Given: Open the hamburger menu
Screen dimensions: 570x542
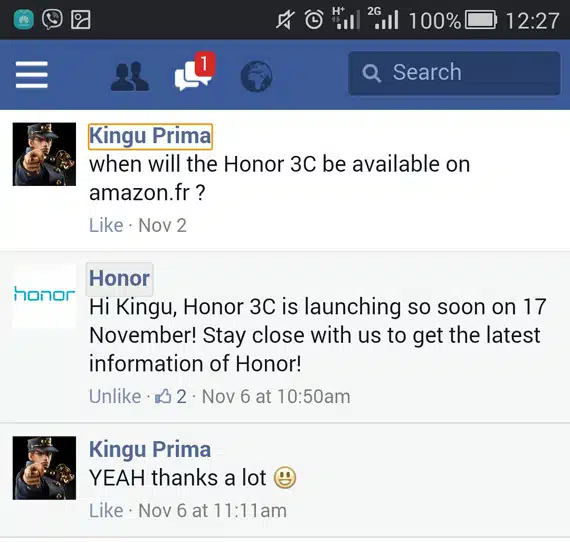Looking at the screenshot, I should 32,75.
